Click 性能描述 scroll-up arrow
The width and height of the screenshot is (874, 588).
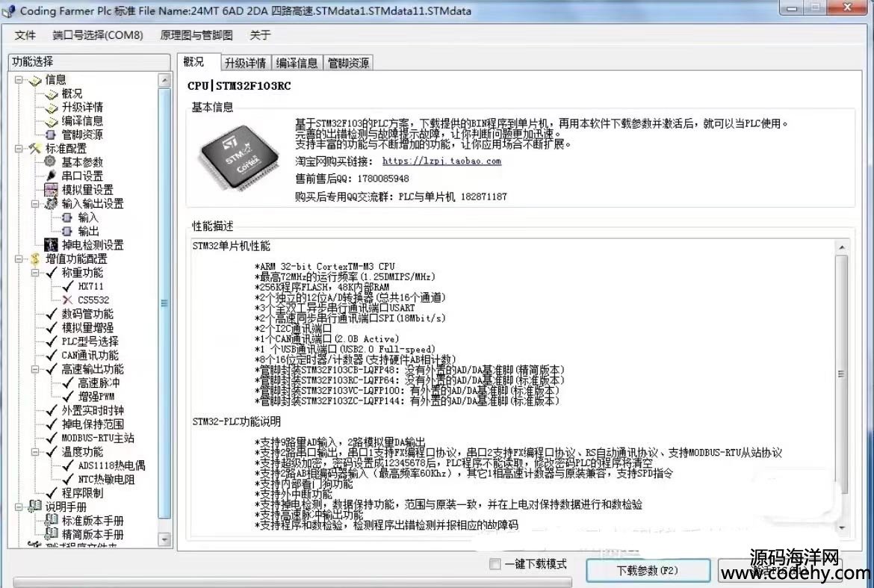841,247
